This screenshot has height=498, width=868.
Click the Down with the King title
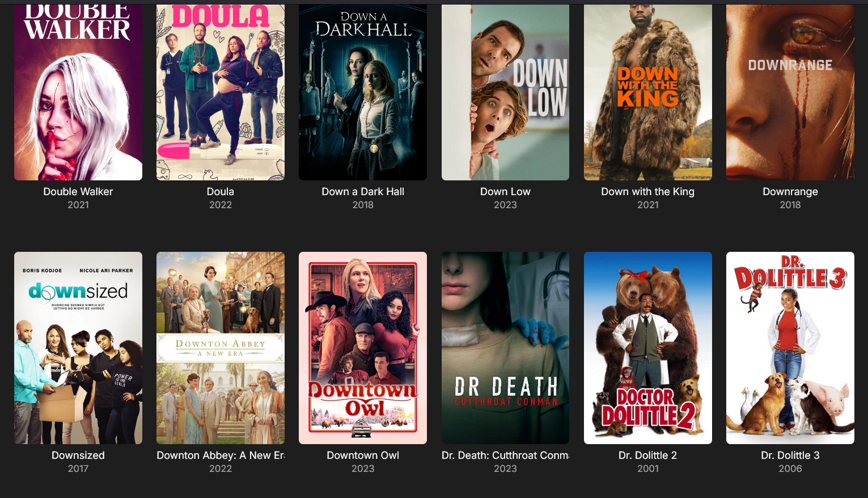(x=648, y=192)
